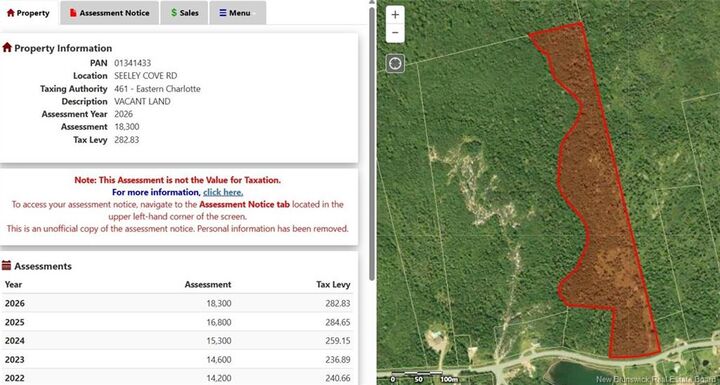The width and height of the screenshot is (720, 385).
Task: Open the Property tab
Action: pos(28,13)
